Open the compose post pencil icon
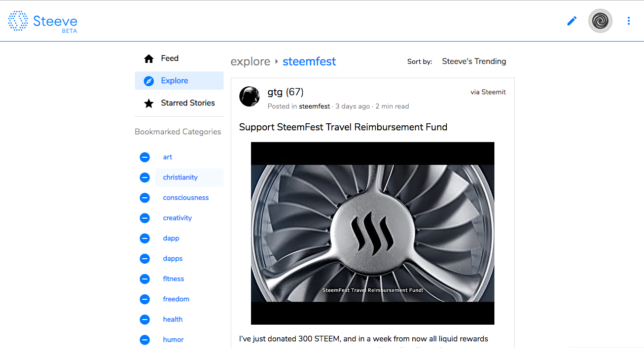The image size is (644, 348). [571, 21]
